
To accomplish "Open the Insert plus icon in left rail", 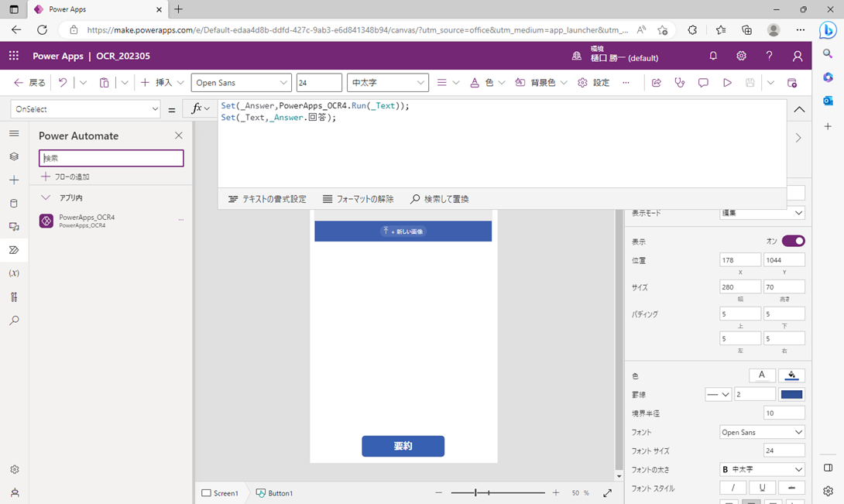I will click(x=14, y=180).
